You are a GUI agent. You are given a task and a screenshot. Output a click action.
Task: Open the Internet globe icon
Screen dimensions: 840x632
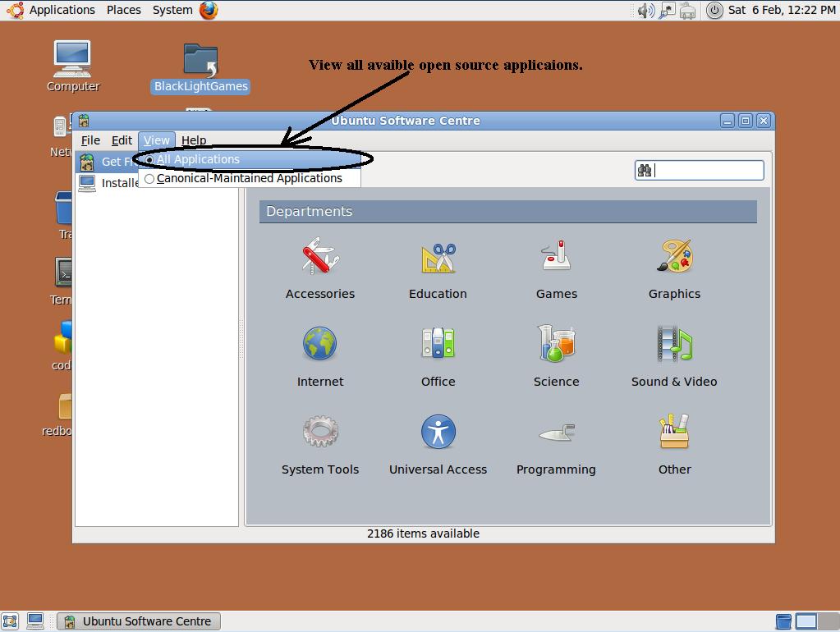pyautogui.click(x=319, y=343)
